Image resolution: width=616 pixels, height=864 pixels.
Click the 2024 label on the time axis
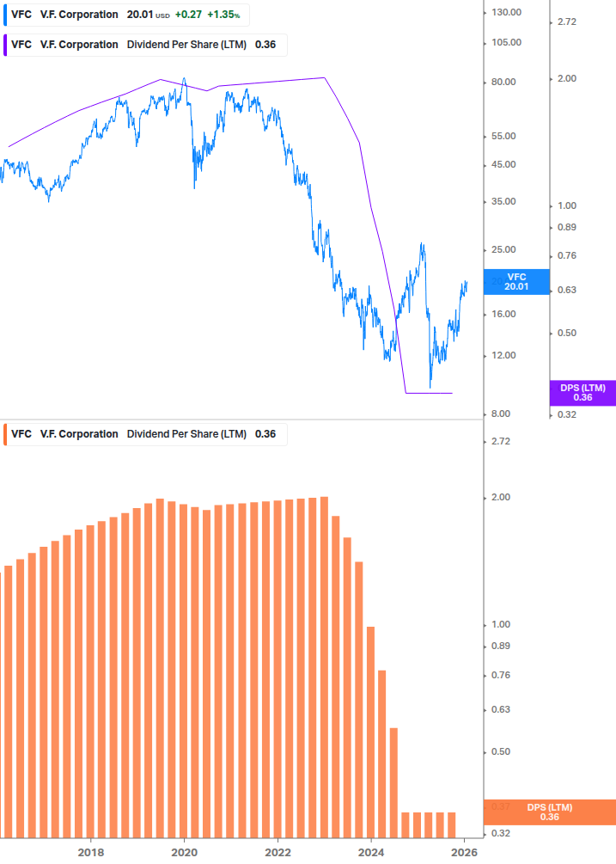tap(371, 852)
